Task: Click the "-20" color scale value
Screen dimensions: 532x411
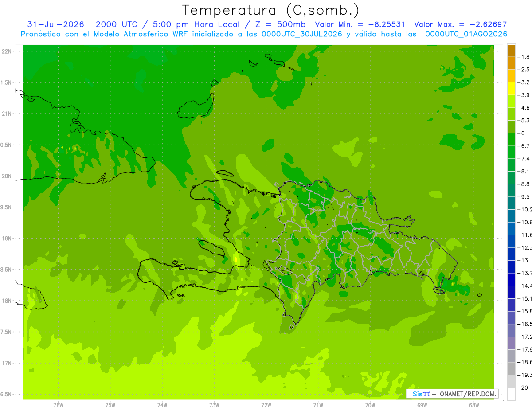Action: coord(523,388)
